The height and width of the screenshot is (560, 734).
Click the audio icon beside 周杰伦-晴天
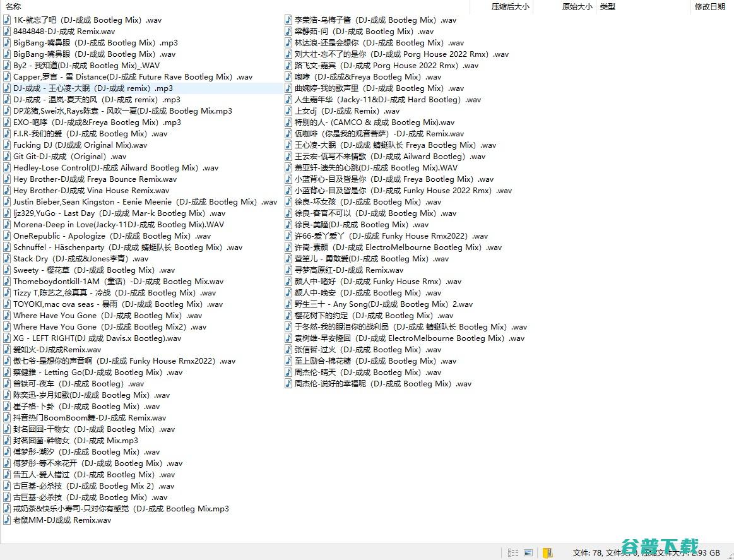click(x=288, y=372)
